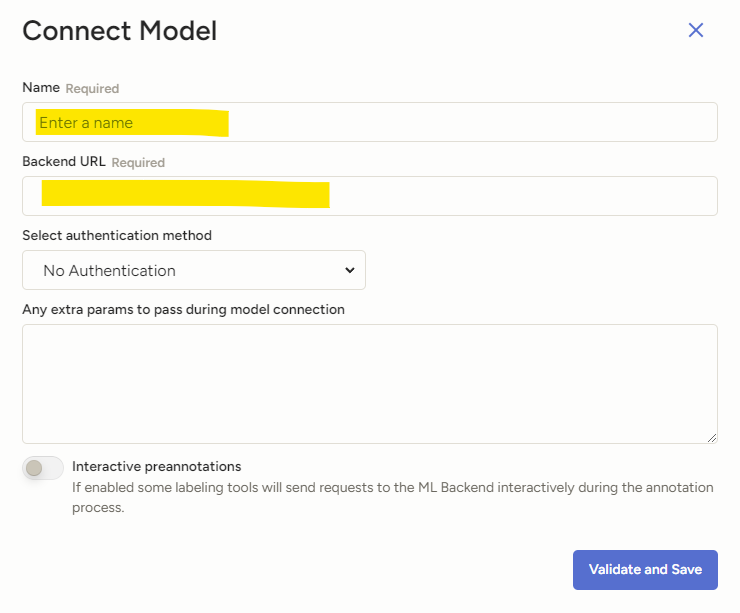Click the Required tag next to Name
The image size is (740, 613).
(x=92, y=89)
